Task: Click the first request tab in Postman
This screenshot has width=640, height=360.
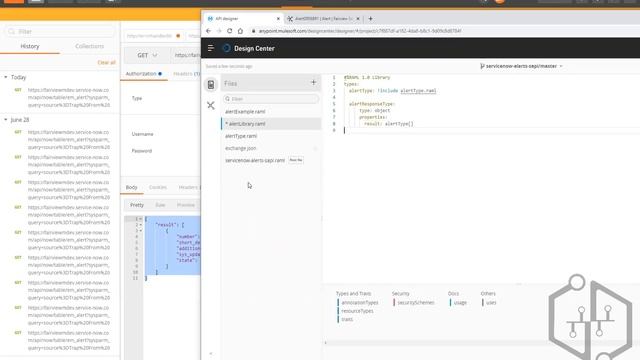Action: [153, 36]
